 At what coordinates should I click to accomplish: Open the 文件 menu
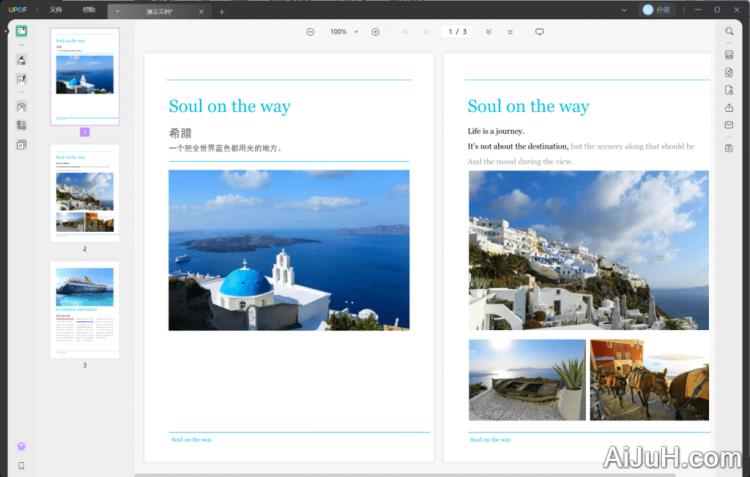pos(56,10)
